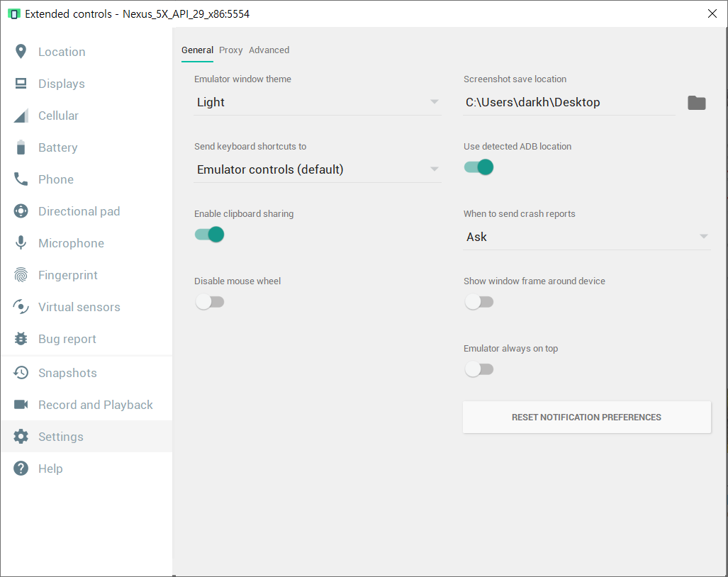Image resolution: width=728 pixels, height=577 pixels.
Task: Turn off Use detected ADB location
Action: [478, 167]
